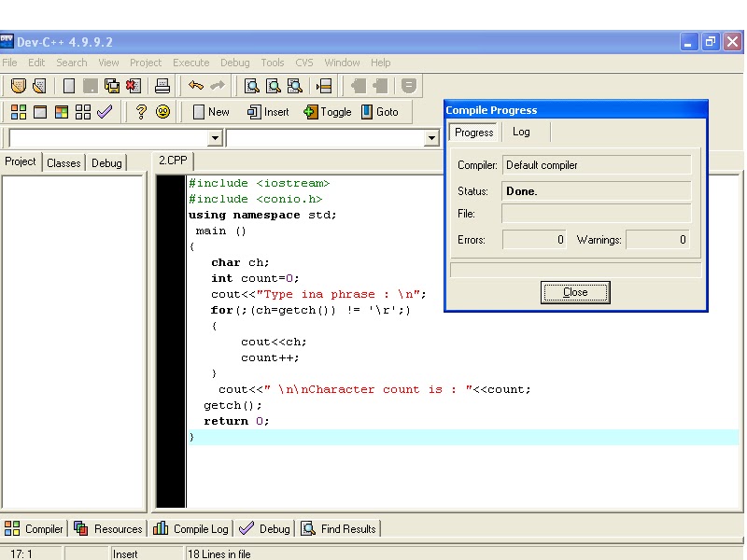Open the Compiler bottom panel tab
Screen dimensions: 747x560
34,528
